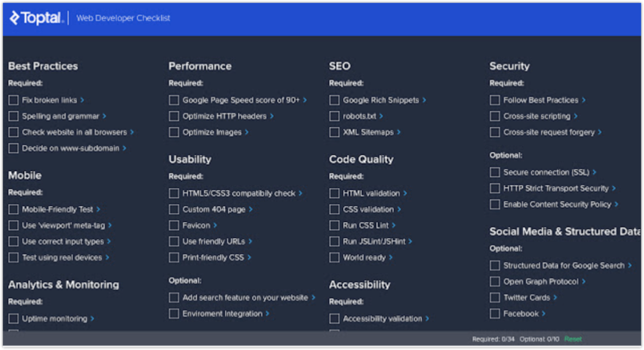Check the Fix broken links box
The height and width of the screenshot is (350, 644).
pos(13,100)
